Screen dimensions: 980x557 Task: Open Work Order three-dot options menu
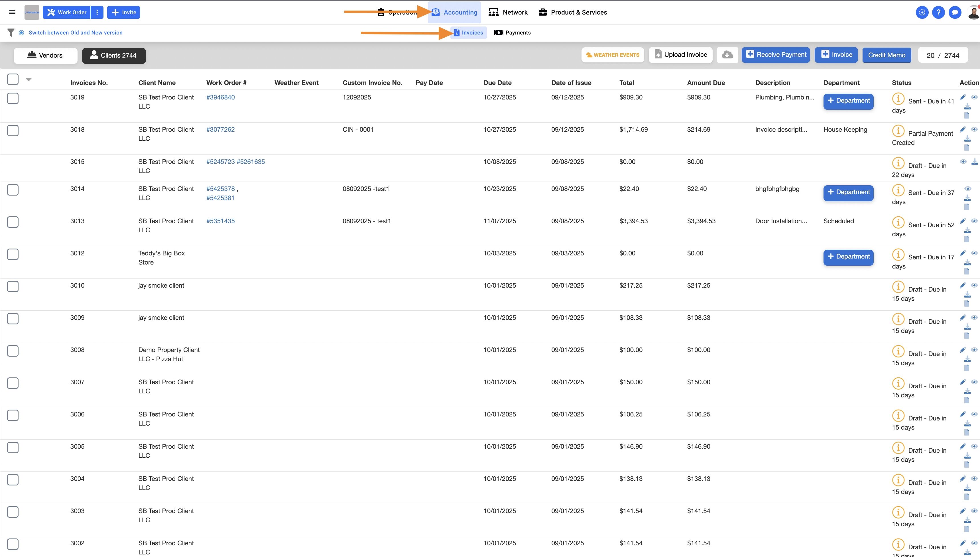(x=97, y=12)
